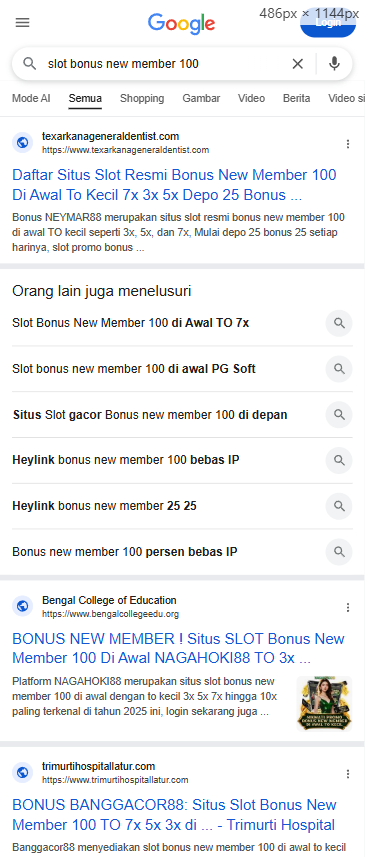Open the Shopping tab

coord(142,98)
